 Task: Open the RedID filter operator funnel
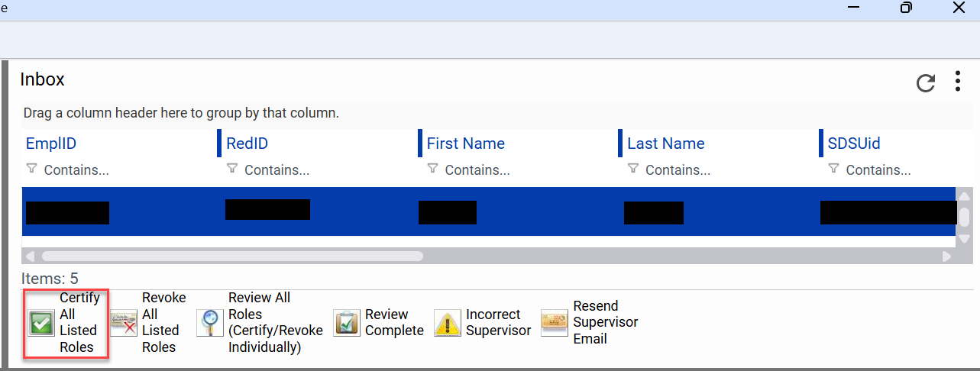232,169
